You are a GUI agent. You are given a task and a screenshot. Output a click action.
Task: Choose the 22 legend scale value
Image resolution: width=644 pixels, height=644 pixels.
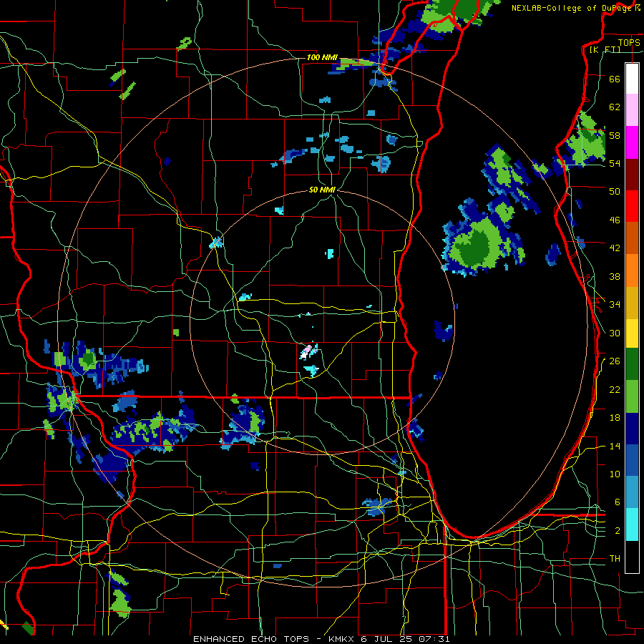(615, 389)
